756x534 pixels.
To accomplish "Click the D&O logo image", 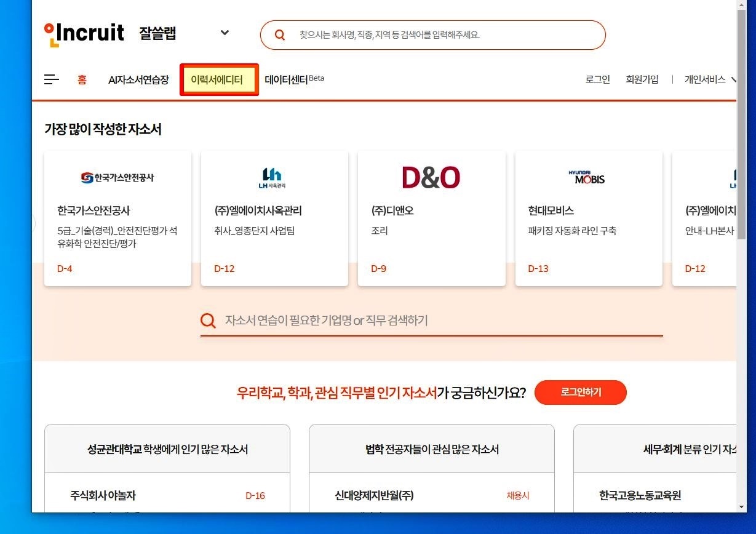I will click(431, 177).
